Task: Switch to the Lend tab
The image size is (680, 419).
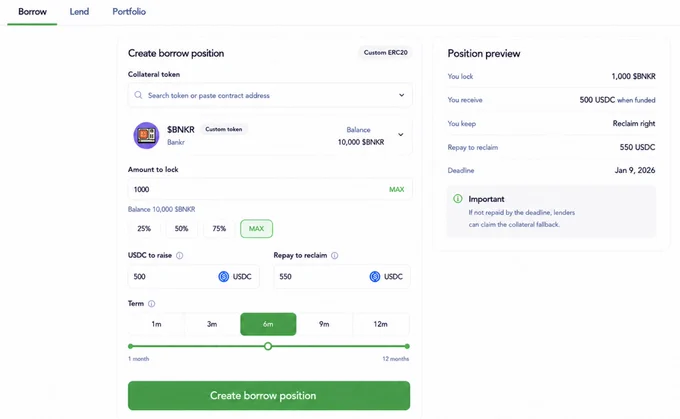Action: click(79, 12)
